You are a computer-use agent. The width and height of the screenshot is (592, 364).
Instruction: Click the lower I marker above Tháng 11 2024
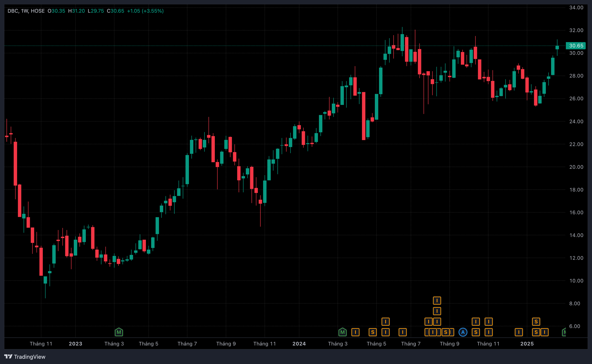coord(488,332)
